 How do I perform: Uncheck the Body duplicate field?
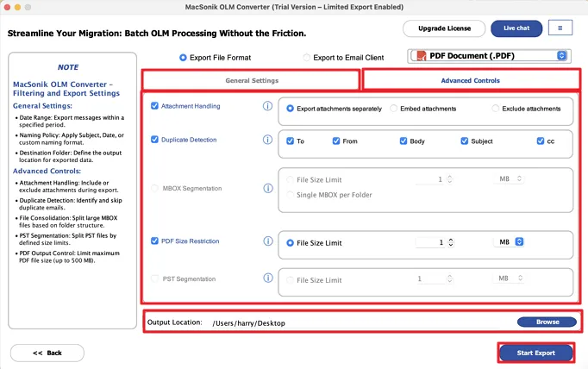pos(403,141)
